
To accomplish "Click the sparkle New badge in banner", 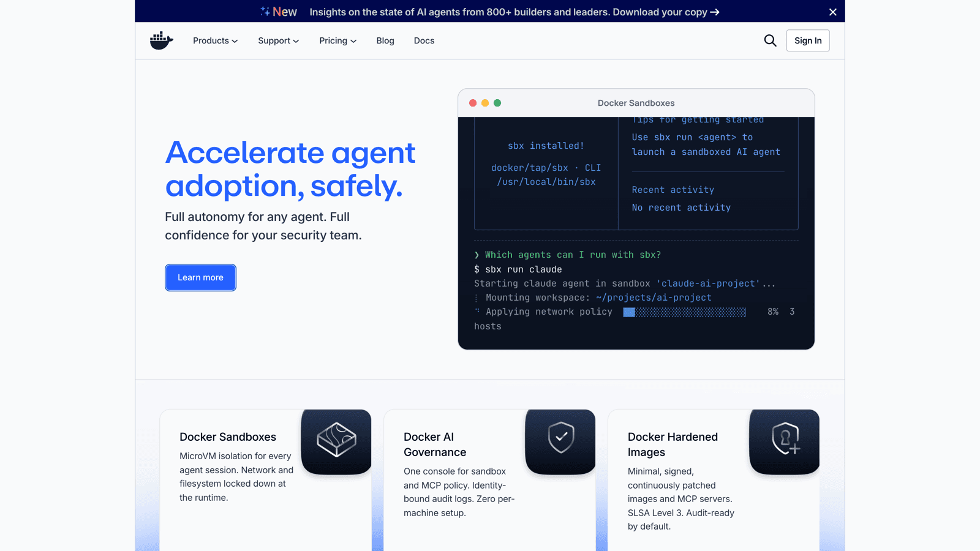I will point(278,12).
